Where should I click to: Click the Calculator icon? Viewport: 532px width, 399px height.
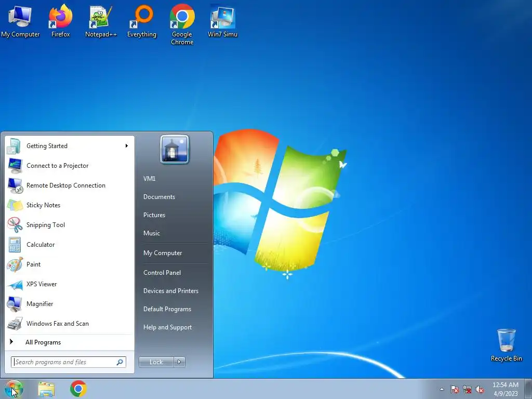[15, 245]
